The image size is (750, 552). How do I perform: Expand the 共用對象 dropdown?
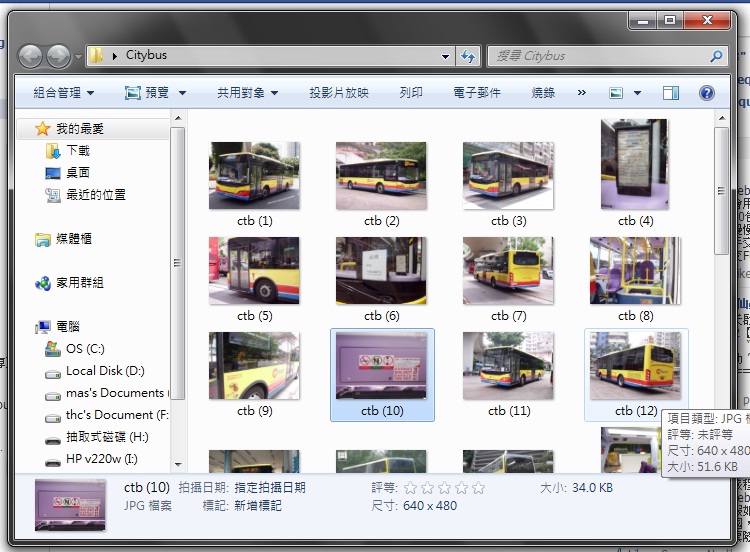(x=247, y=93)
